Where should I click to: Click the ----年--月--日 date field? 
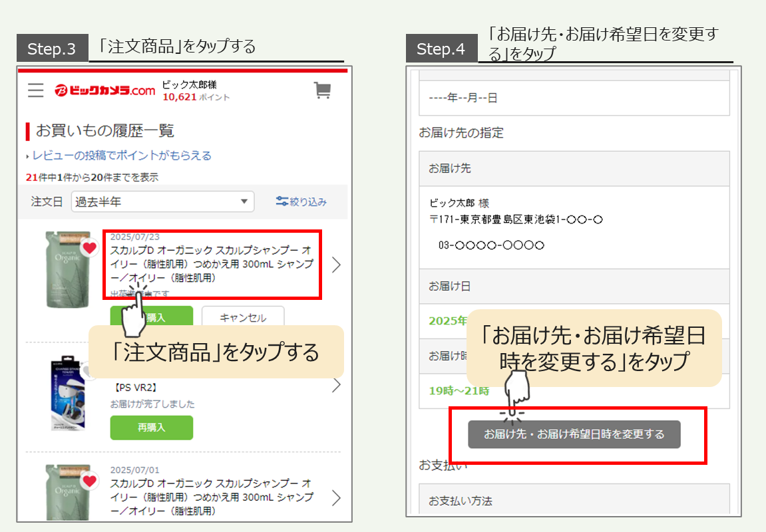coord(574,98)
